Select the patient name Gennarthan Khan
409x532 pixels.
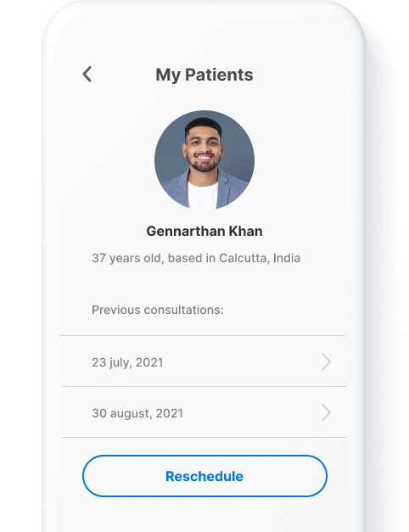coord(204,232)
